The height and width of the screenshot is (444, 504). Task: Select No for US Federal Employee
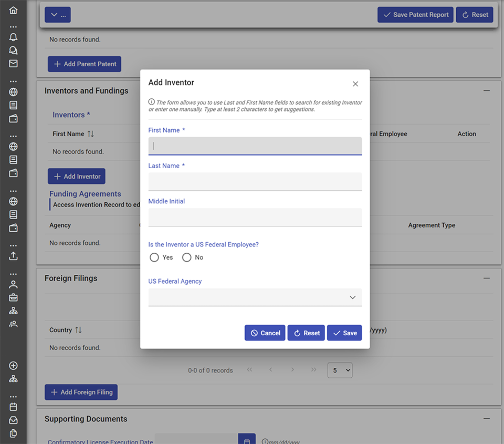(x=186, y=257)
